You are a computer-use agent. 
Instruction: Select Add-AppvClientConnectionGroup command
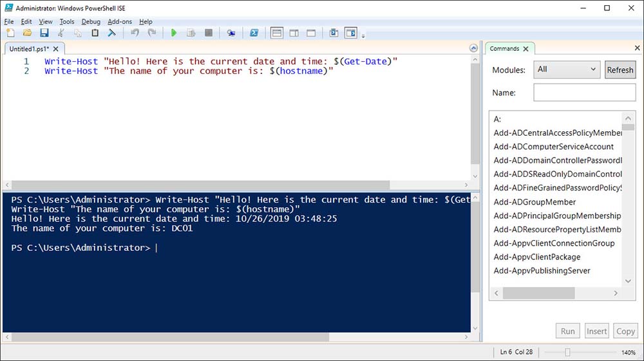(554, 243)
